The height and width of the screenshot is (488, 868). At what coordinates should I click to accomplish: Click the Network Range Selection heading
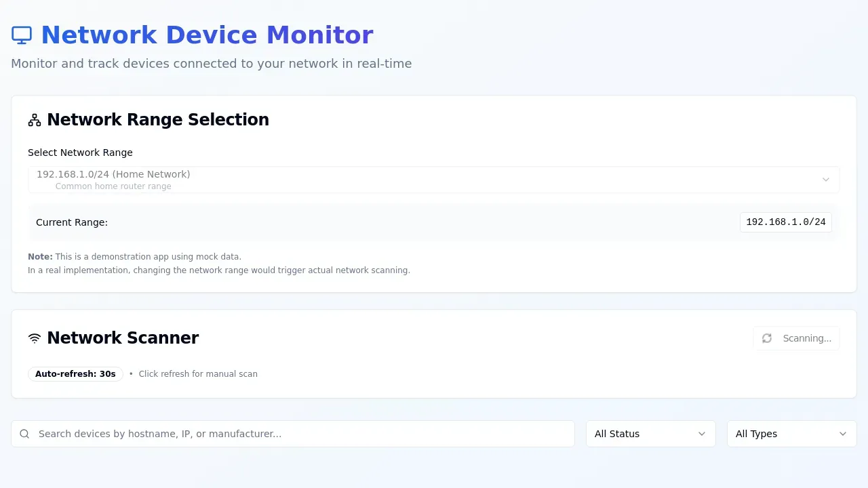[x=157, y=119]
